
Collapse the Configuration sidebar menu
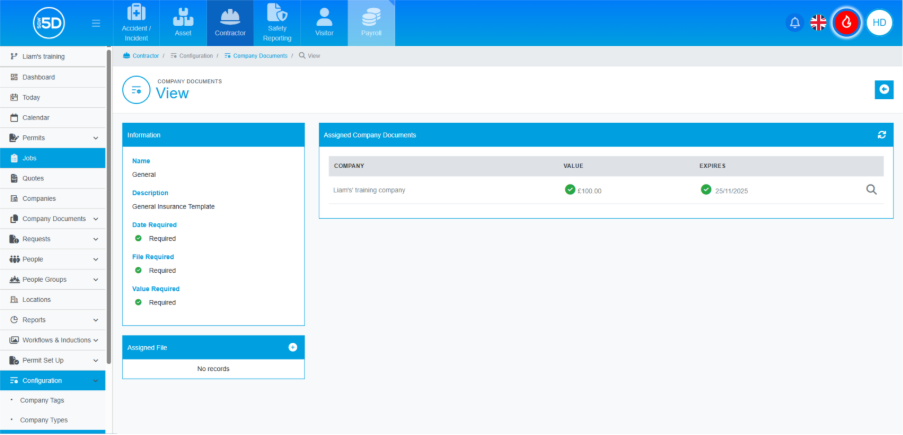click(52, 380)
